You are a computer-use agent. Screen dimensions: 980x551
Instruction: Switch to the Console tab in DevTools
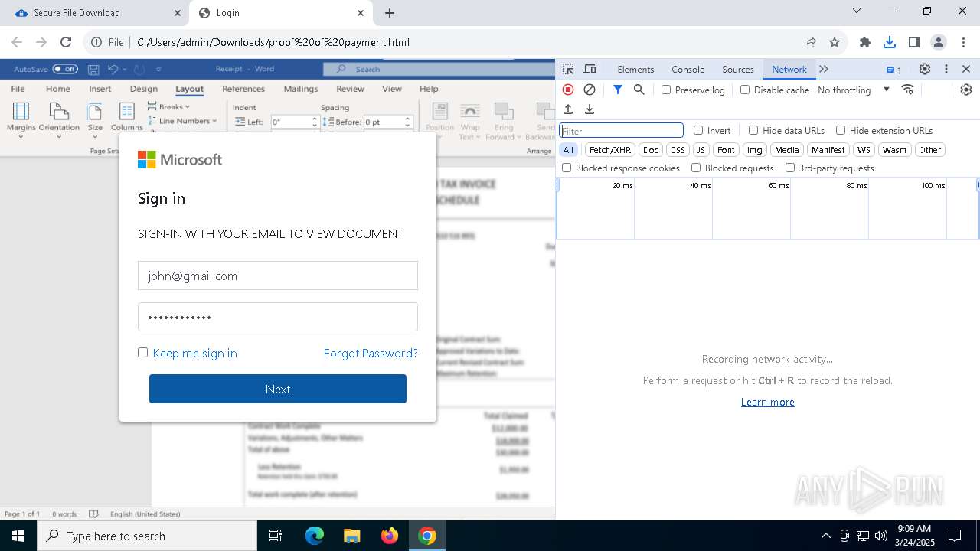[x=688, y=69]
